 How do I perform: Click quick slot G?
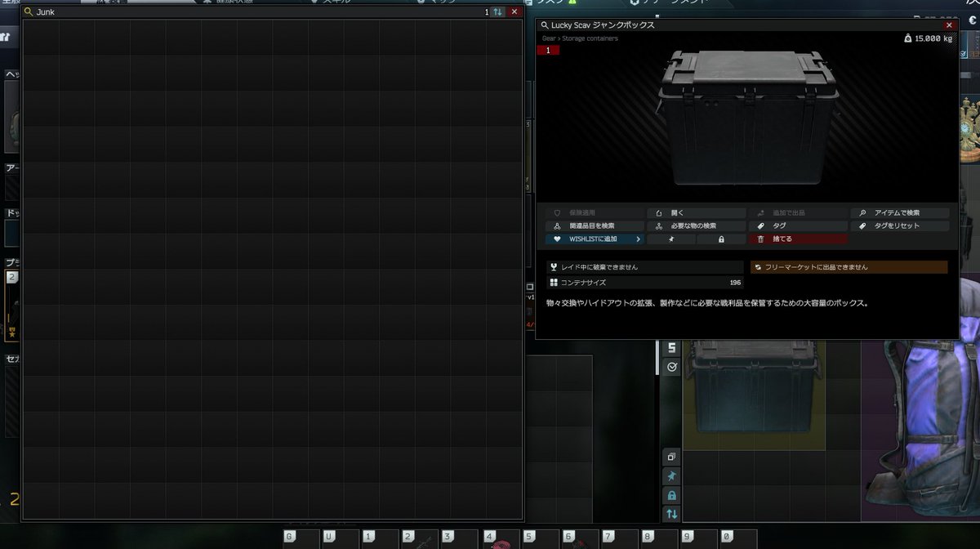(x=301, y=539)
